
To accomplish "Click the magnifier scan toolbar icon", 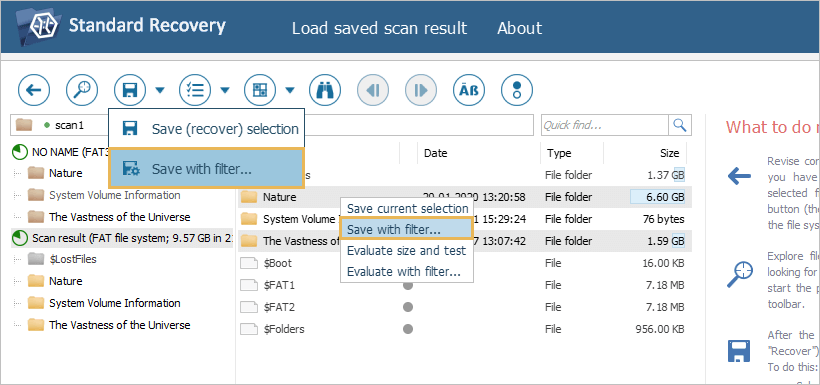I will [82, 90].
